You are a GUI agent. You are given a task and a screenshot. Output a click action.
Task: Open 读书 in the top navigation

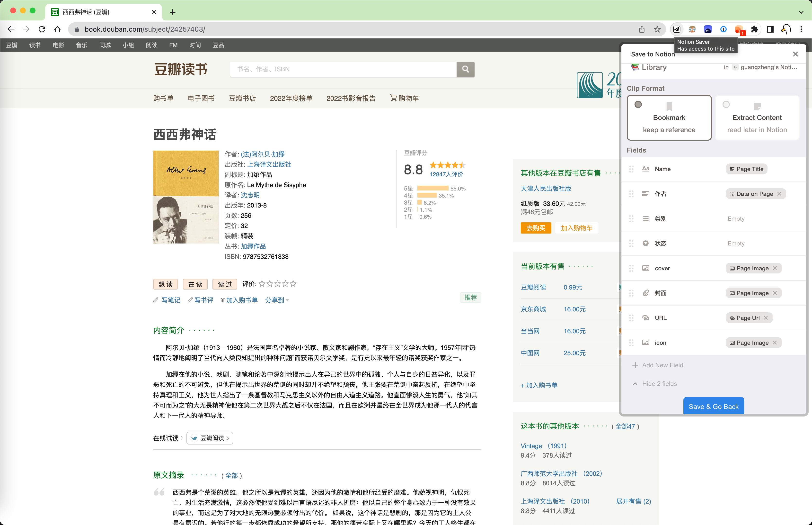tap(35, 45)
